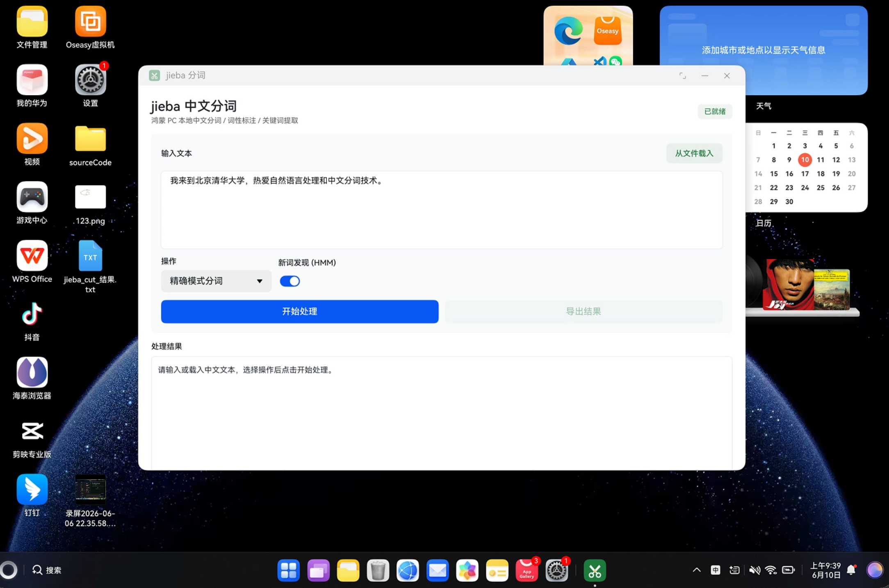The image size is (889, 588).
Task: Open the Edge icon in app folder widget
Action: pyautogui.click(x=568, y=31)
